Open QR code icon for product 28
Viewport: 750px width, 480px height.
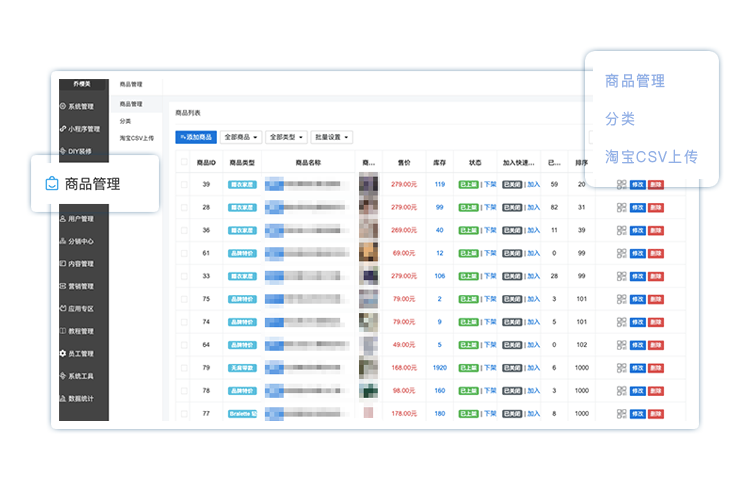(621, 207)
